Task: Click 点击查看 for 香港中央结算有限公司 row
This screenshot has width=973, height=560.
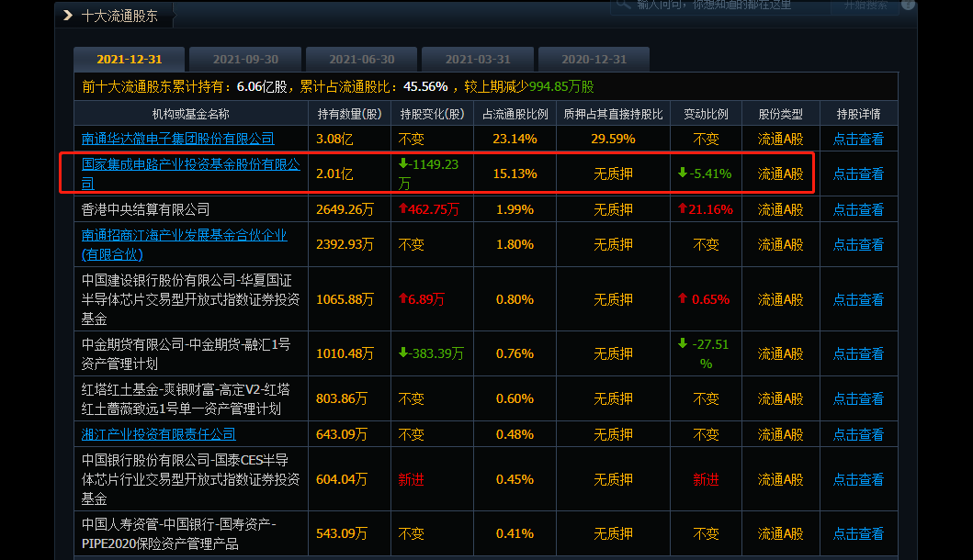Action: pos(858,209)
